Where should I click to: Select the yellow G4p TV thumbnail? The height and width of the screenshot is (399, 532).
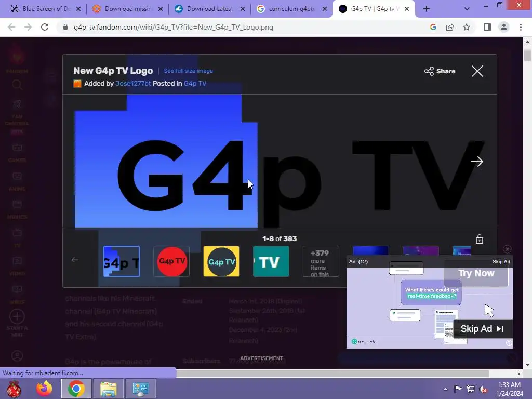[x=221, y=261]
